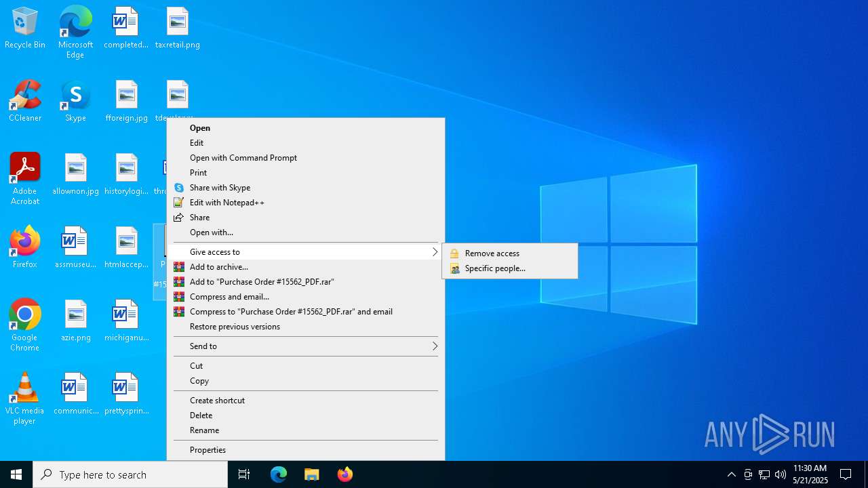Viewport: 868px width, 488px height.
Task: Choose Open with... menu entry
Action: (x=306, y=232)
